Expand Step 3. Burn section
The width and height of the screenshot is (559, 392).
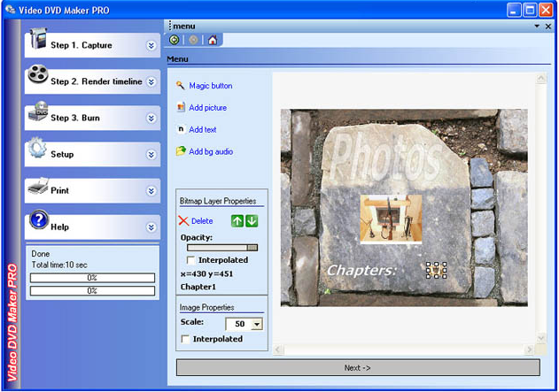(x=151, y=119)
